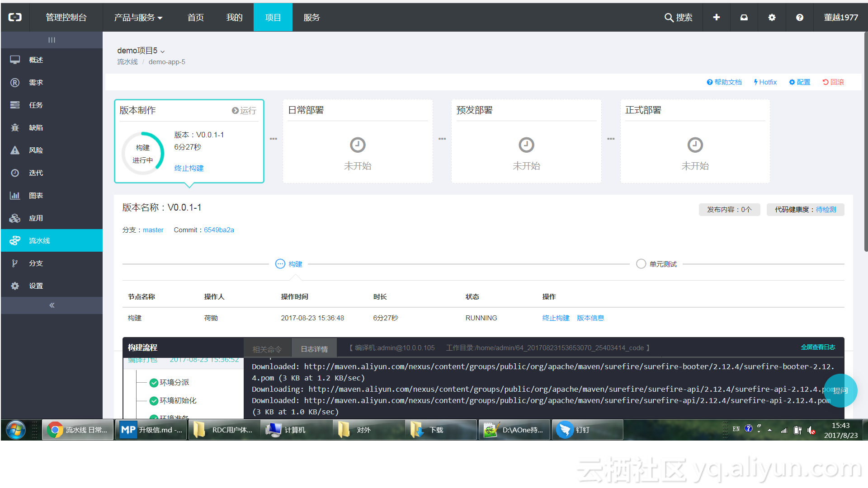Open 全屏查看日志 fullscreen log link
The height and width of the screenshot is (488, 868).
[818, 347]
